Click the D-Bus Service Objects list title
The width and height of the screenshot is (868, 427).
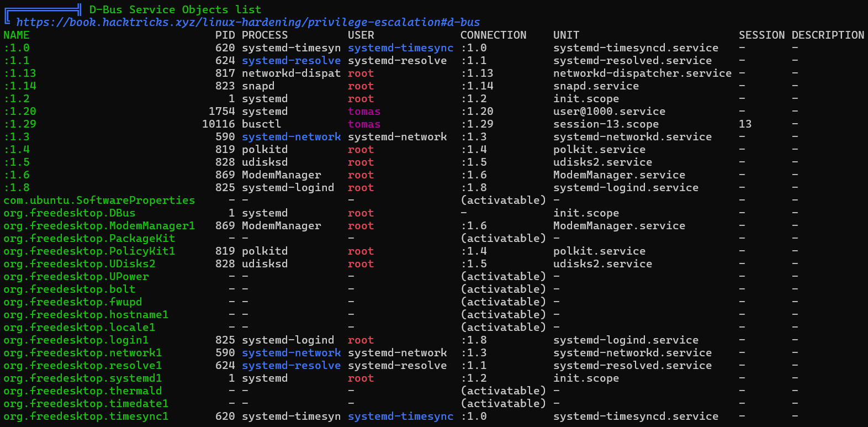[x=176, y=9]
